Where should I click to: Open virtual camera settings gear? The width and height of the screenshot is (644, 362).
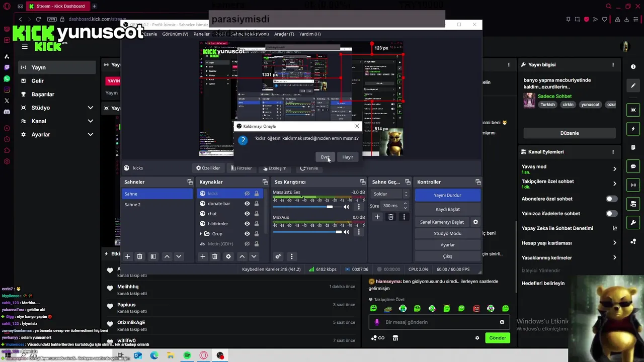click(475, 222)
